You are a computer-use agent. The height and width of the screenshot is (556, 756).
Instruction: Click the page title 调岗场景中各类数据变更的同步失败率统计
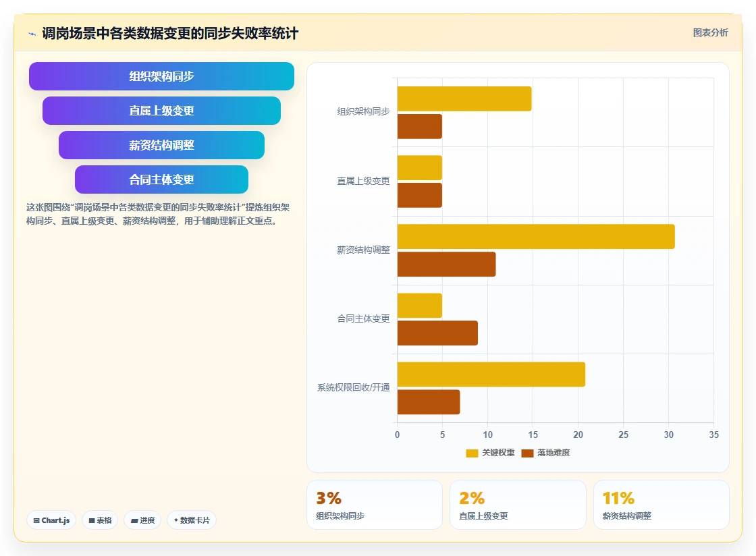coord(170,34)
